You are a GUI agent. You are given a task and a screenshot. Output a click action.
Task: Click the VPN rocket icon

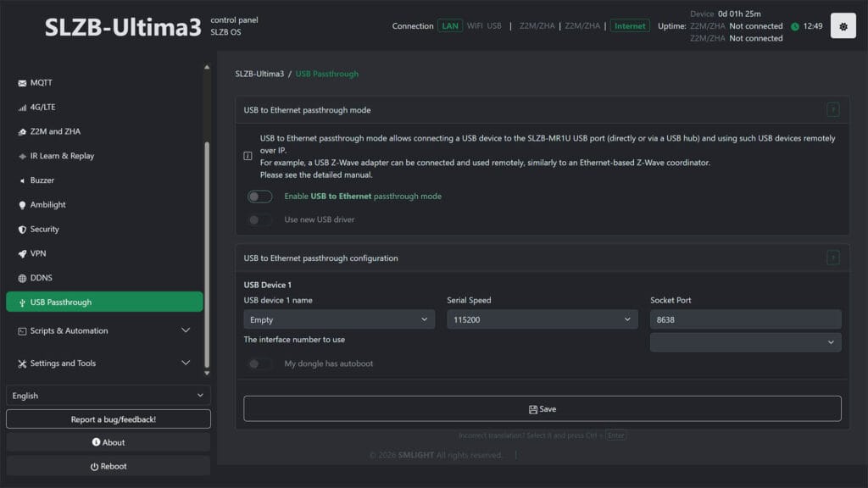(22, 254)
